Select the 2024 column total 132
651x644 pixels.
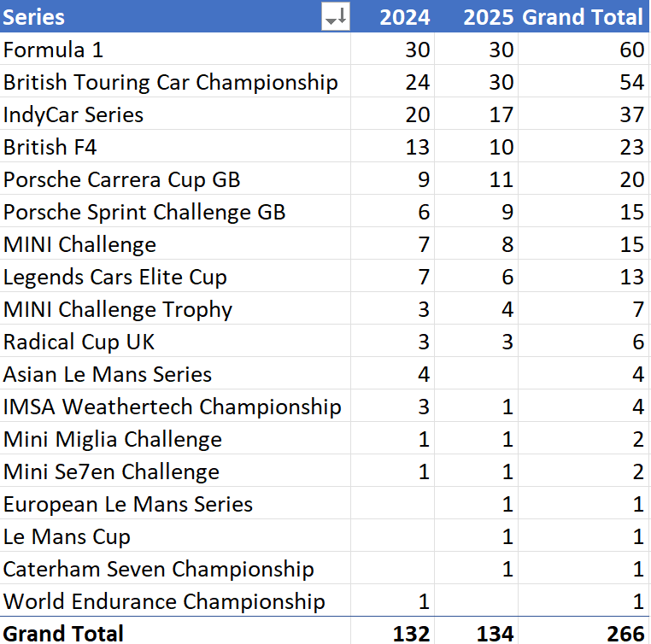[x=411, y=633]
